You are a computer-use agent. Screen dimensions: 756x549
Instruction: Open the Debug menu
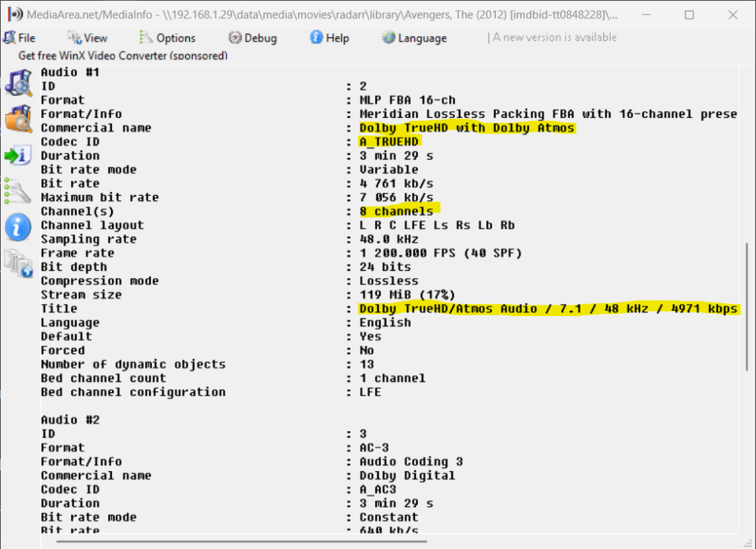point(253,38)
